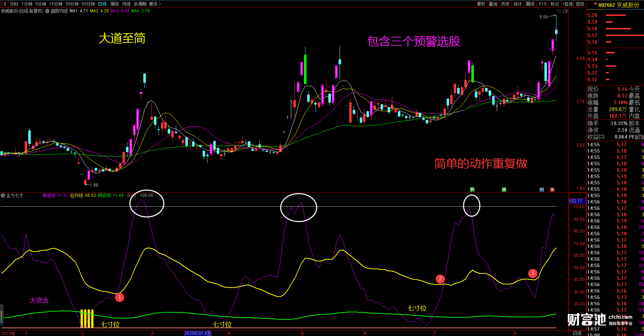This screenshot has height=336, width=644.
Task: Click the 净资 2.10 value
Action: coord(622,130)
